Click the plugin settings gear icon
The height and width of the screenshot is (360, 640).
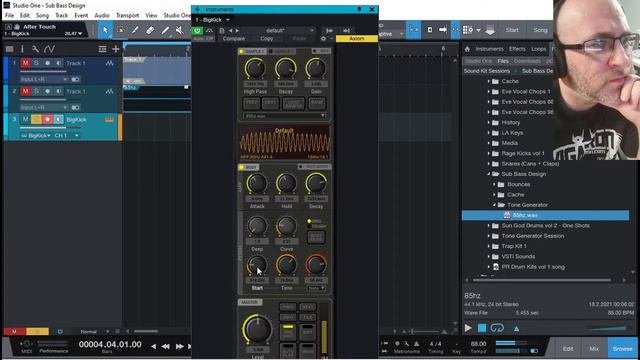coord(323,38)
